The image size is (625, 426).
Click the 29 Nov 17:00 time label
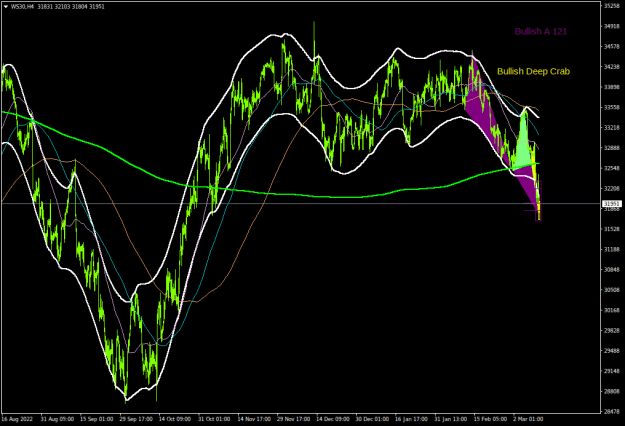coord(293,419)
